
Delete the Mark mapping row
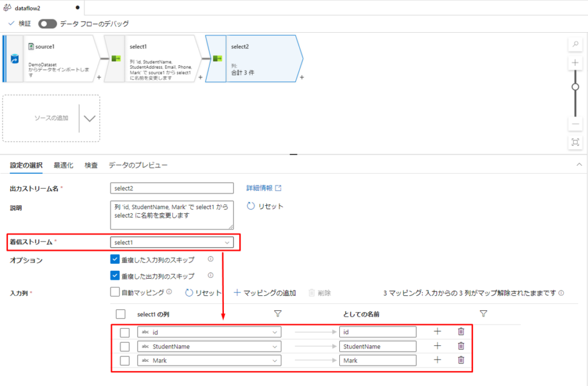tap(461, 360)
